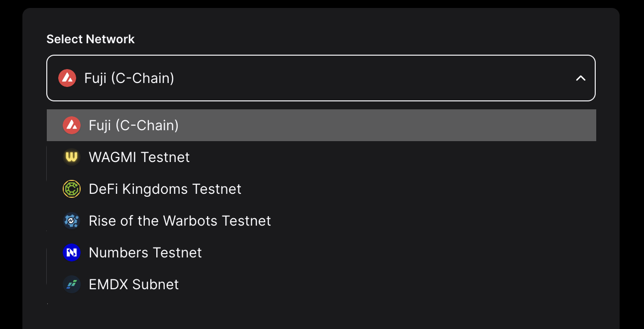Screen dimensions: 644x329
Task: Click the EMDX Subnet logo icon
Action: (x=72, y=284)
